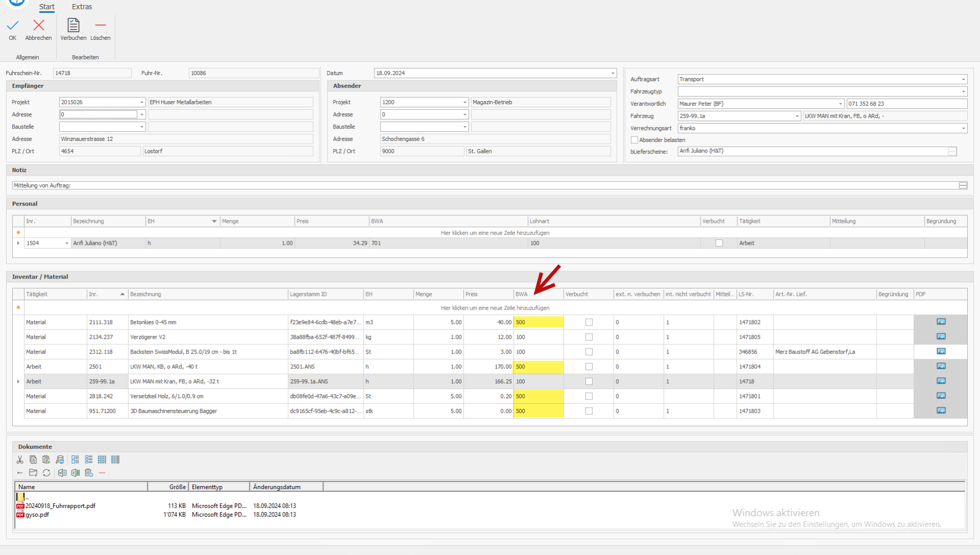Image resolution: width=980 pixels, height=555 pixels.
Task: Create new Excel document in Dokumente toolbar
Action: coord(76,473)
